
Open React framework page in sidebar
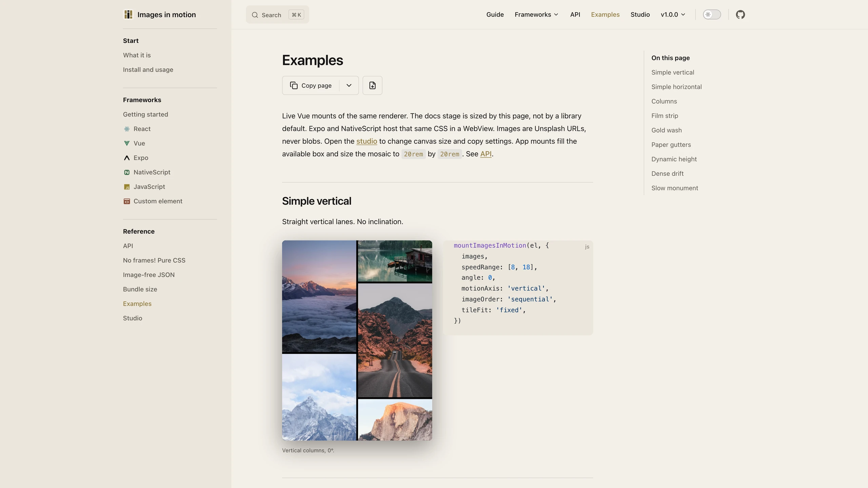[142, 129]
